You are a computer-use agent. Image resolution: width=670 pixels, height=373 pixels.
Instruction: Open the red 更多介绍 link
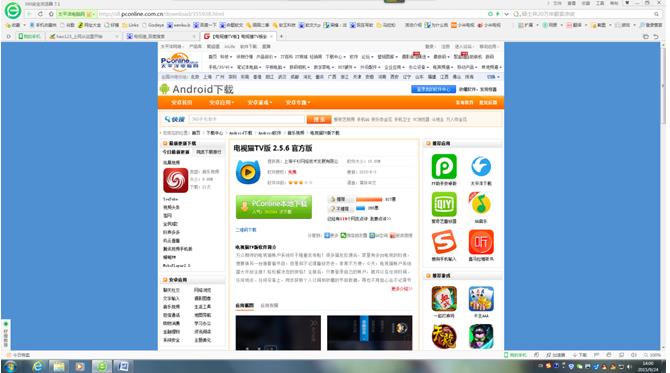402,289
